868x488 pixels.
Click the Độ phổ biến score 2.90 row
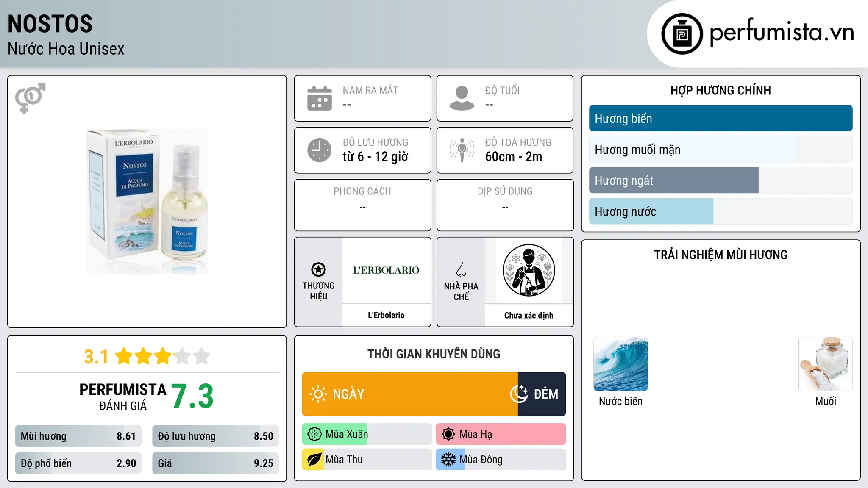(78, 463)
